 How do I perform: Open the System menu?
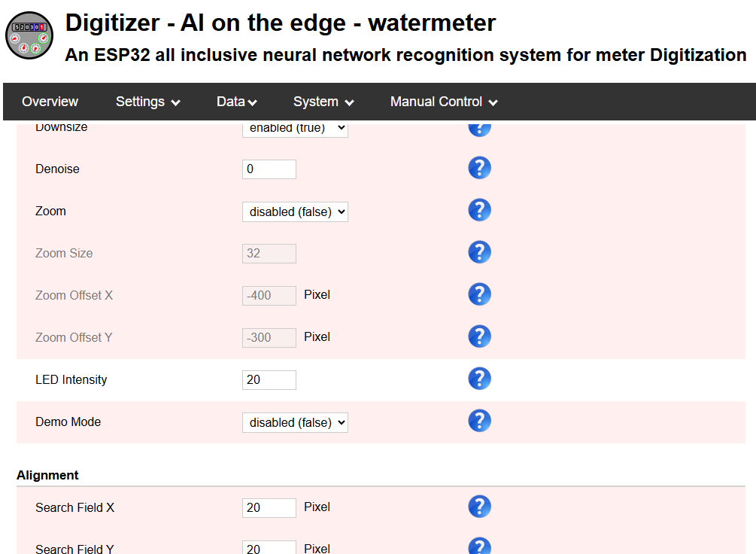pos(323,102)
